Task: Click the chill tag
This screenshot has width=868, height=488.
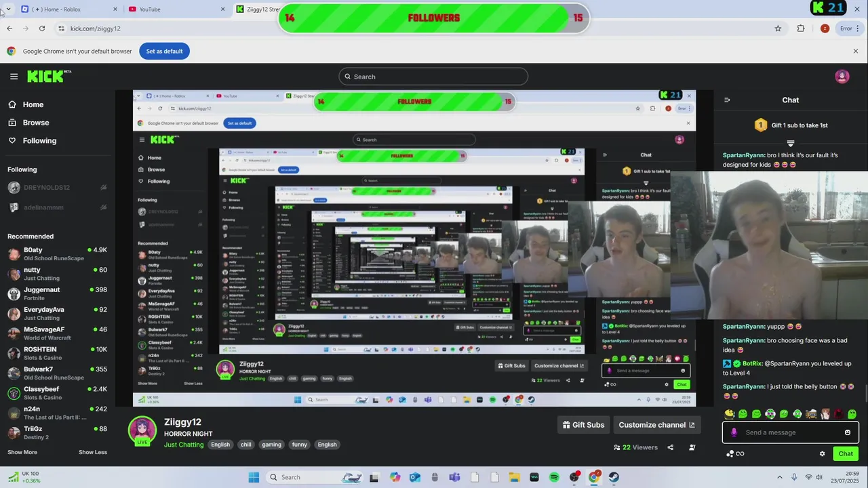Action: [x=246, y=445]
